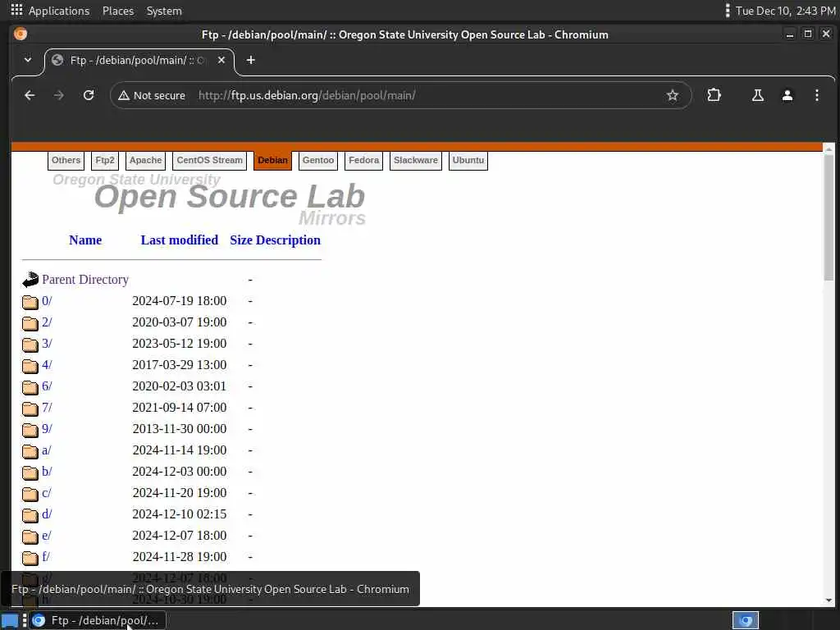Open the 7/ directory link
The width and height of the screenshot is (840, 630).
tap(47, 407)
